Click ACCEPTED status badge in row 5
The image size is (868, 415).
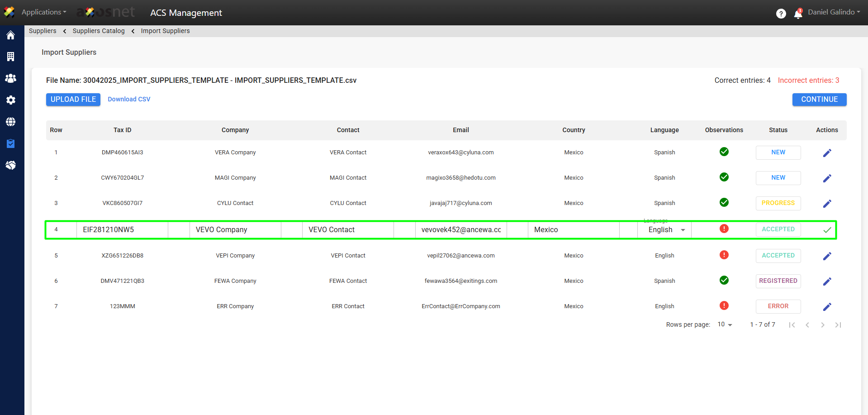pos(778,256)
